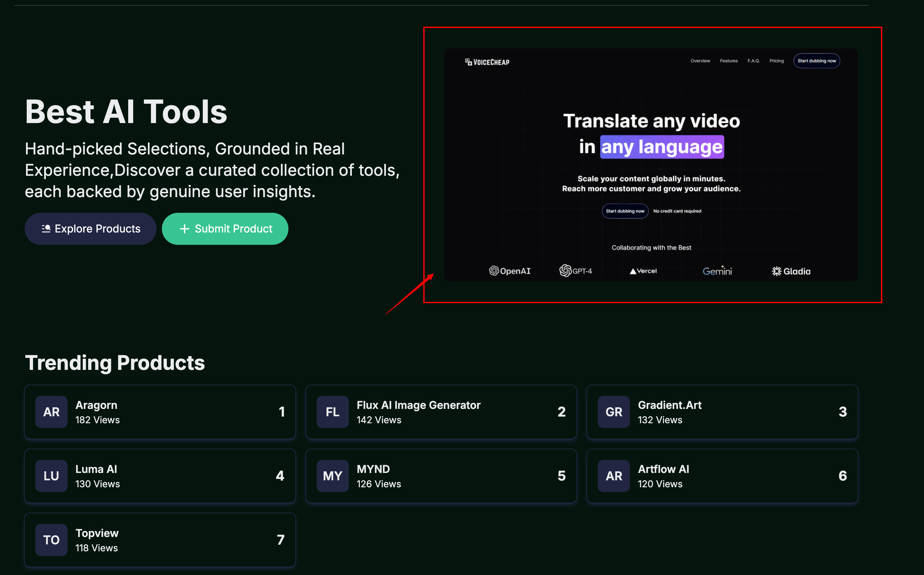Screen dimensions: 924x575
Task: Click Features in the VoiceCheap preview nav
Action: point(729,61)
